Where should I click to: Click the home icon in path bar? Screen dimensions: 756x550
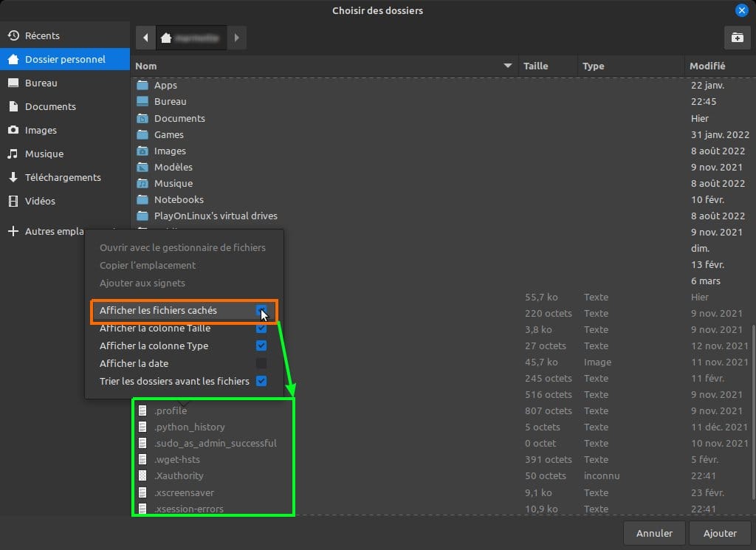point(166,38)
